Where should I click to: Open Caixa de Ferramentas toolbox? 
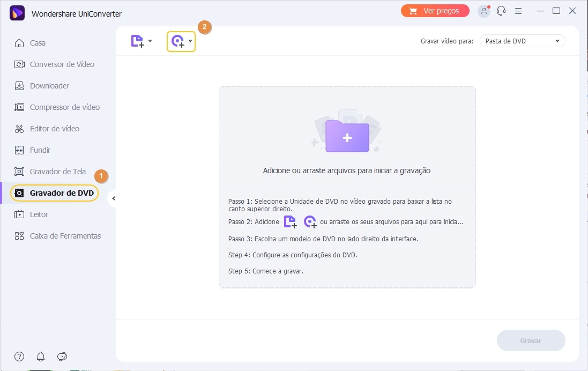tap(58, 236)
